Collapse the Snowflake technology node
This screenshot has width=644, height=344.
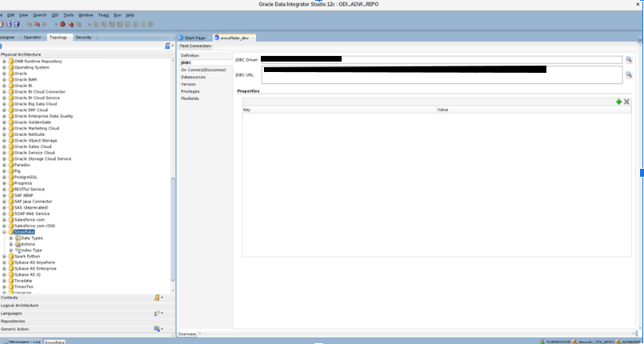(5, 232)
